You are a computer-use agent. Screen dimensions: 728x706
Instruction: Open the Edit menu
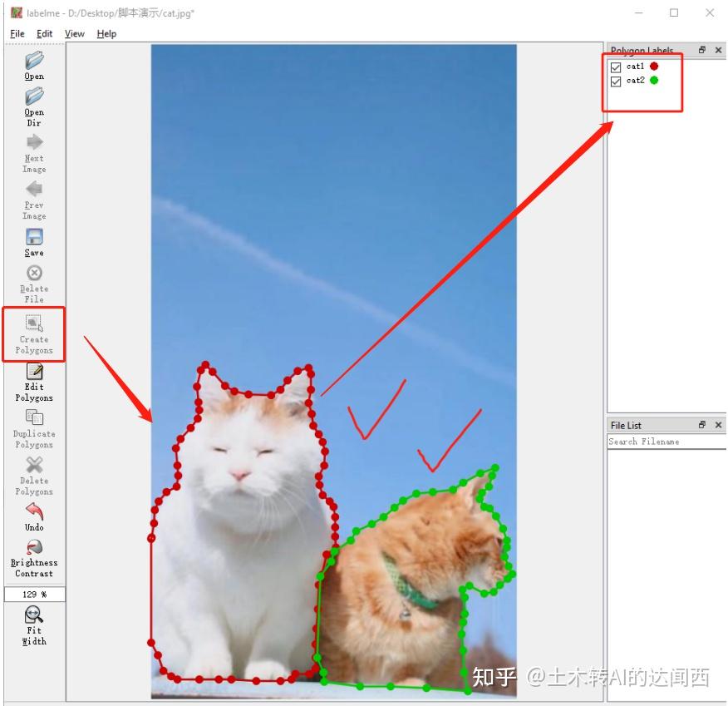click(x=44, y=33)
